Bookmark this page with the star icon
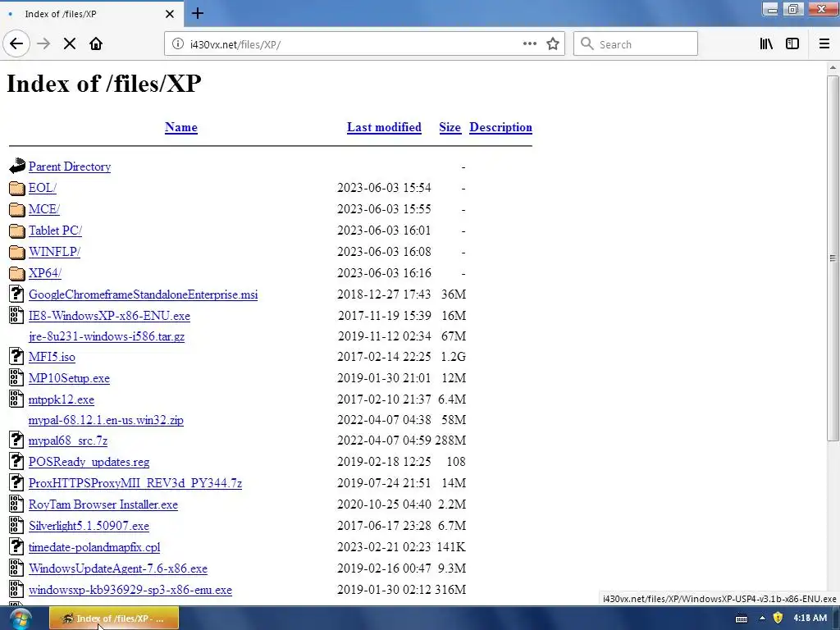 pyautogui.click(x=553, y=44)
